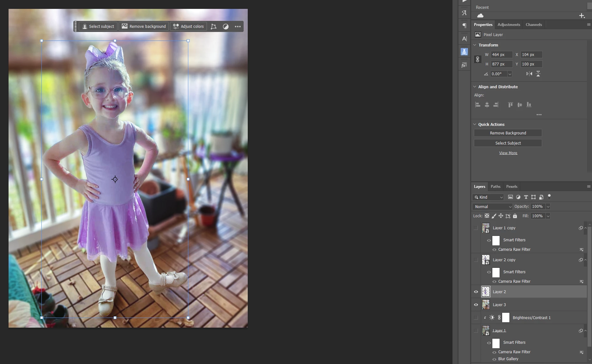The width and height of the screenshot is (592, 364).
Task: Align right edges
Action: (496, 105)
